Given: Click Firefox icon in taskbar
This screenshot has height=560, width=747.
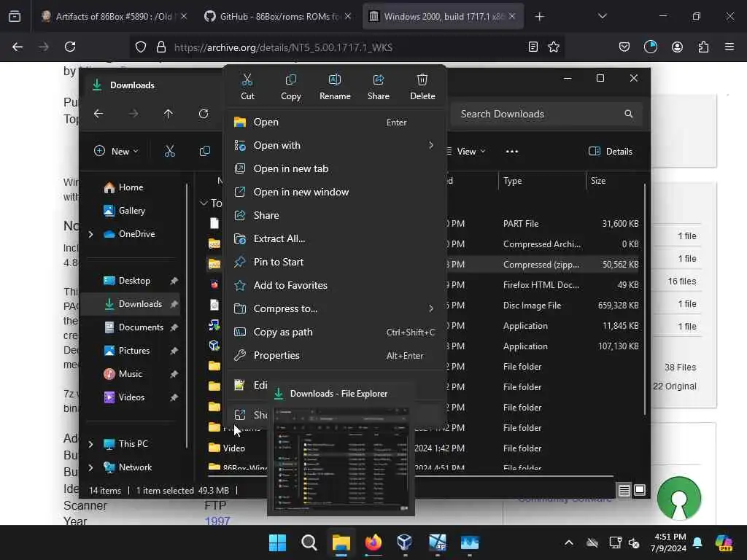Looking at the screenshot, I should pos(373,542).
